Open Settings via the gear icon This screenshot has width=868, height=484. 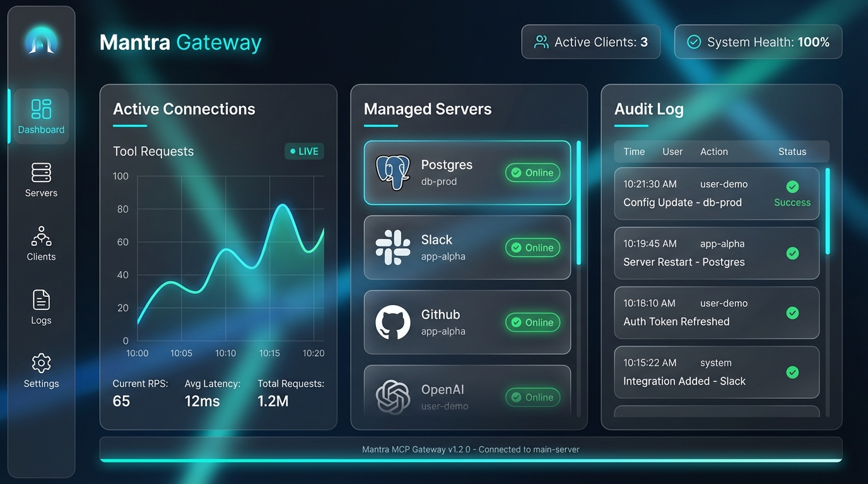[40, 363]
